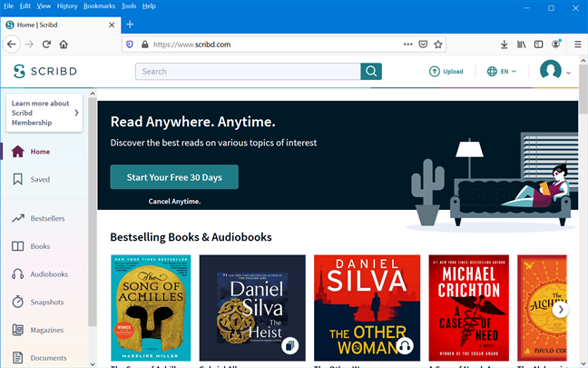Viewport: 588px width, 368px height.
Task: Select the Home | Scribd tab
Action: 61,25
